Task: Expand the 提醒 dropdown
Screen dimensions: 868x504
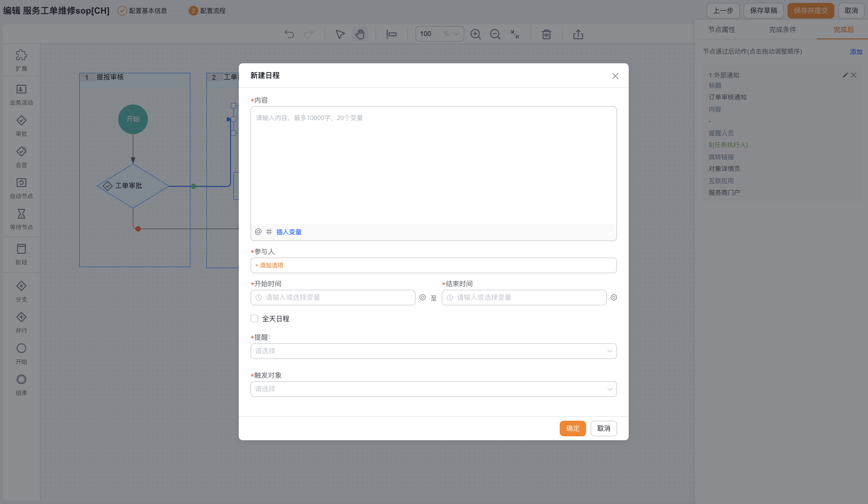Action: tap(433, 351)
